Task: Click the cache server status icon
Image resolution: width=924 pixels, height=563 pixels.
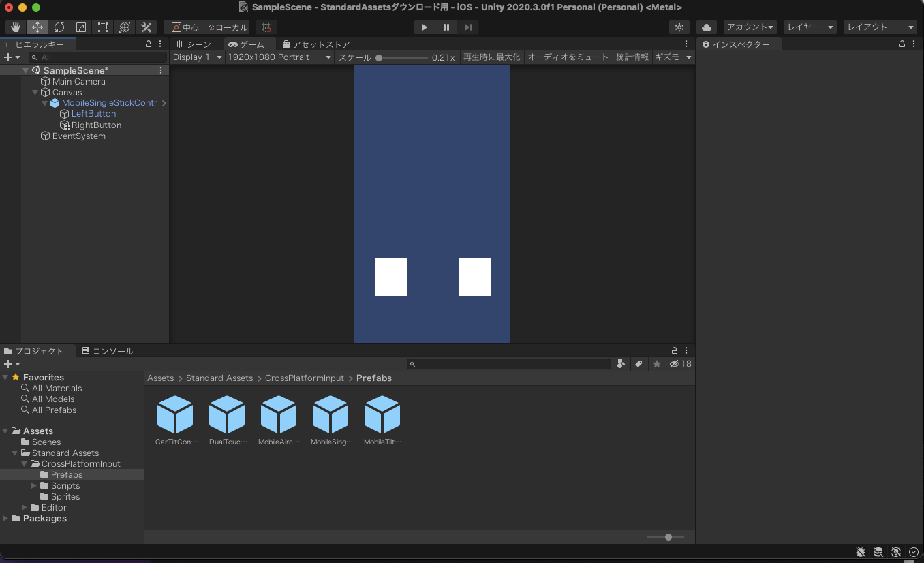Action: (x=878, y=552)
